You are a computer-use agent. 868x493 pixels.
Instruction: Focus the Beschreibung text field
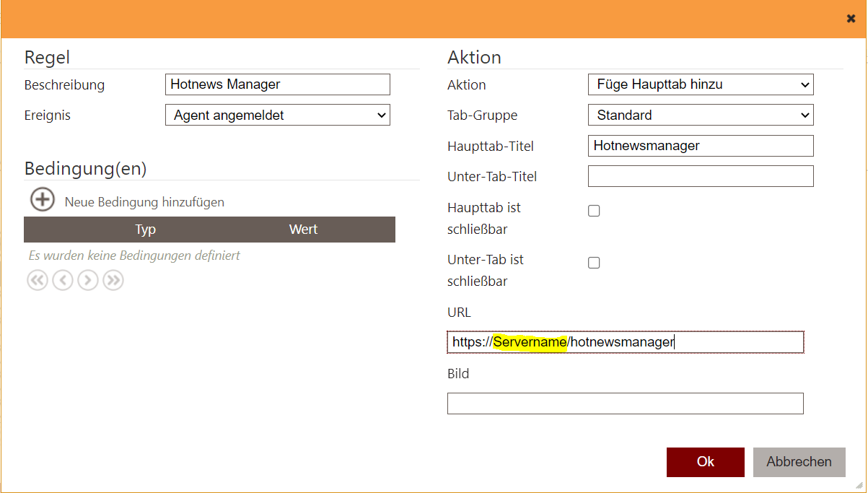click(x=277, y=84)
